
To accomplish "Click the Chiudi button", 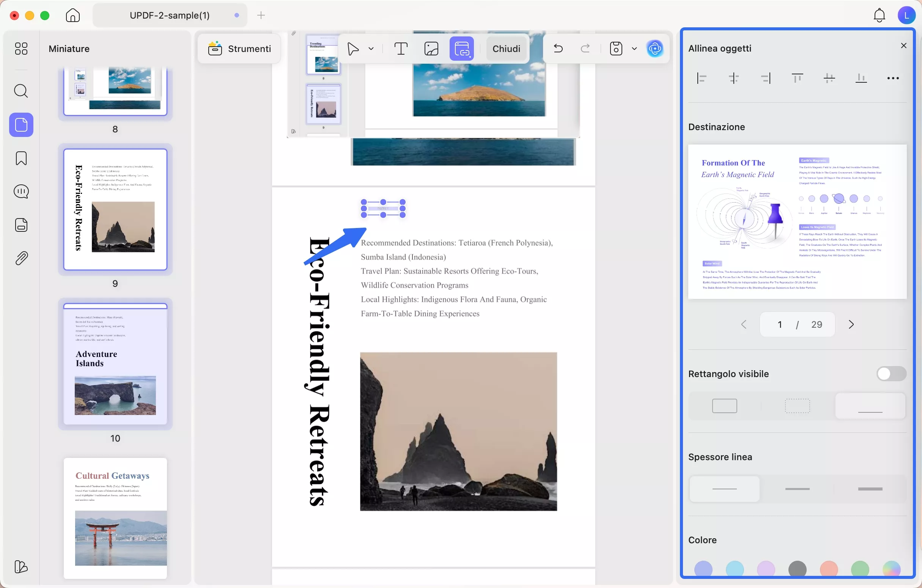I will (506, 49).
